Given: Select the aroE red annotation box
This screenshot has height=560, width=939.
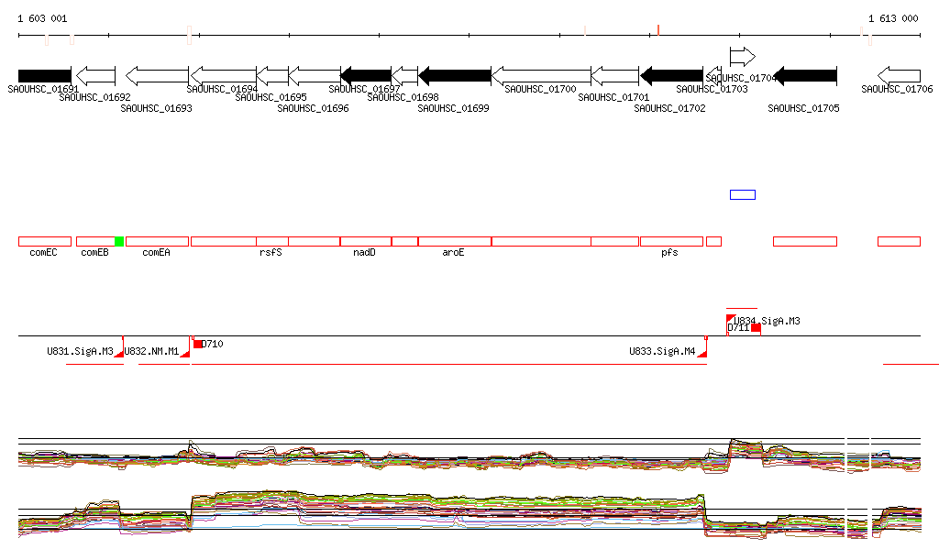Looking at the screenshot, I should click(x=454, y=241).
